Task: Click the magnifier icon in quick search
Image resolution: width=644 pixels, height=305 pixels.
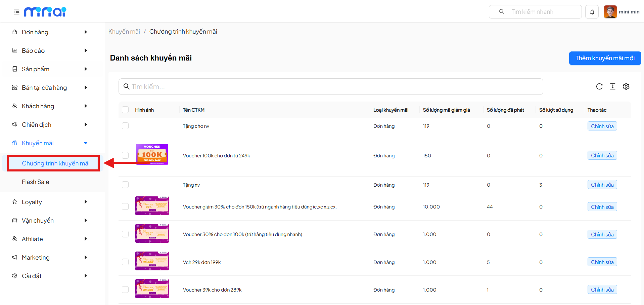Action: point(502,12)
